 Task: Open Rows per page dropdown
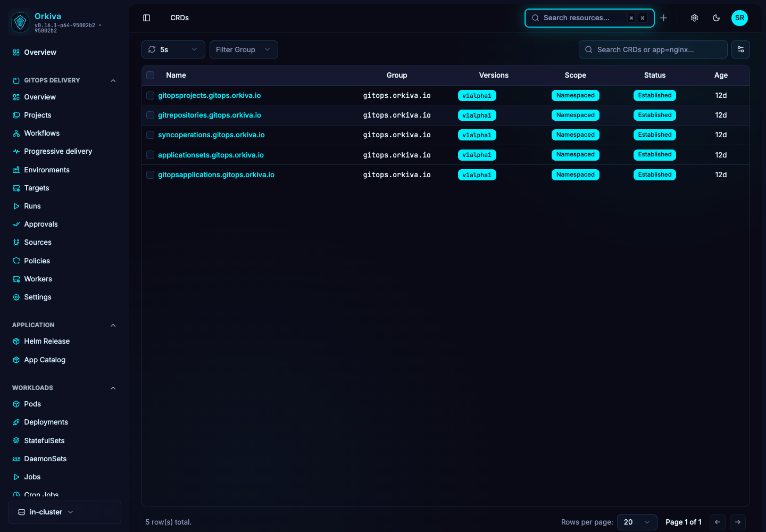tap(637, 522)
